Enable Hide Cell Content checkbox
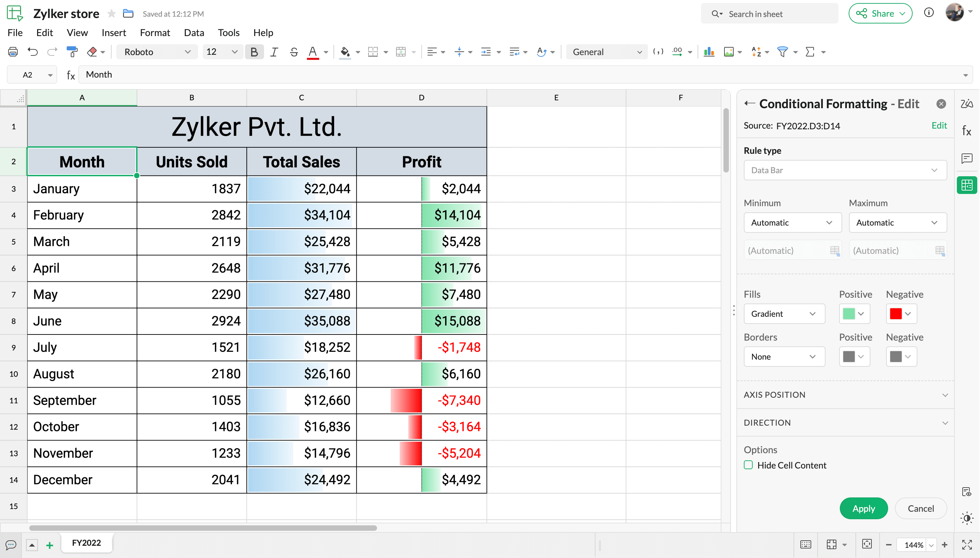The width and height of the screenshot is (980, 558). [x=748, y=465]
